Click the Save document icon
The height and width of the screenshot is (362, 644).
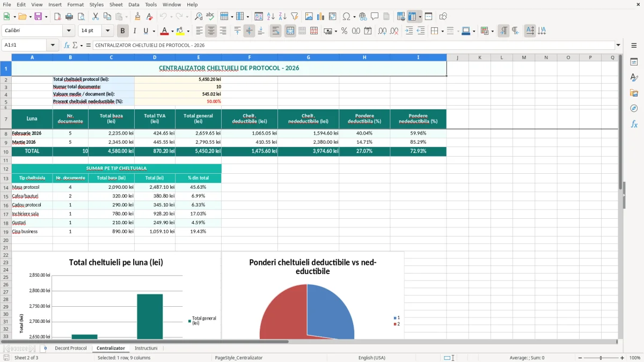[x=38, y=17]
